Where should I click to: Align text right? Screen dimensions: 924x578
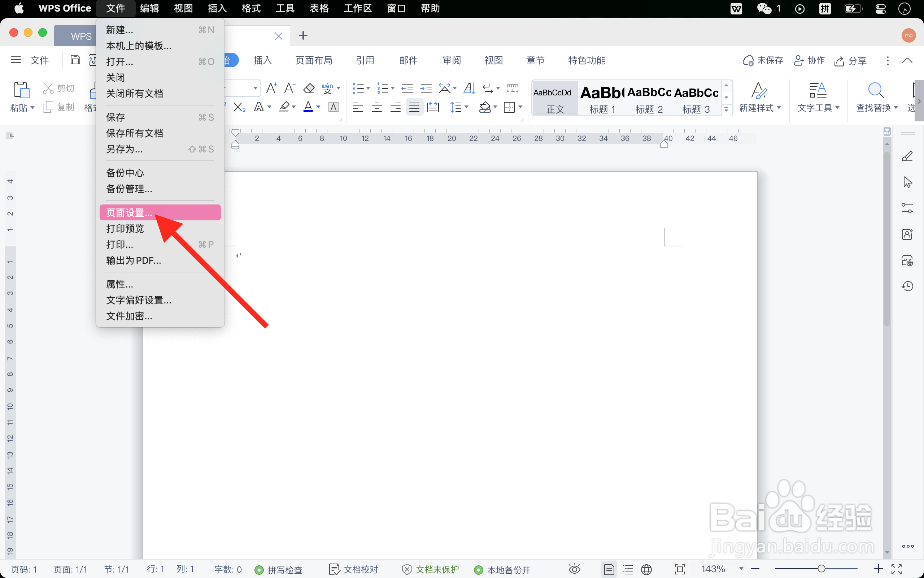click(395, 107)
